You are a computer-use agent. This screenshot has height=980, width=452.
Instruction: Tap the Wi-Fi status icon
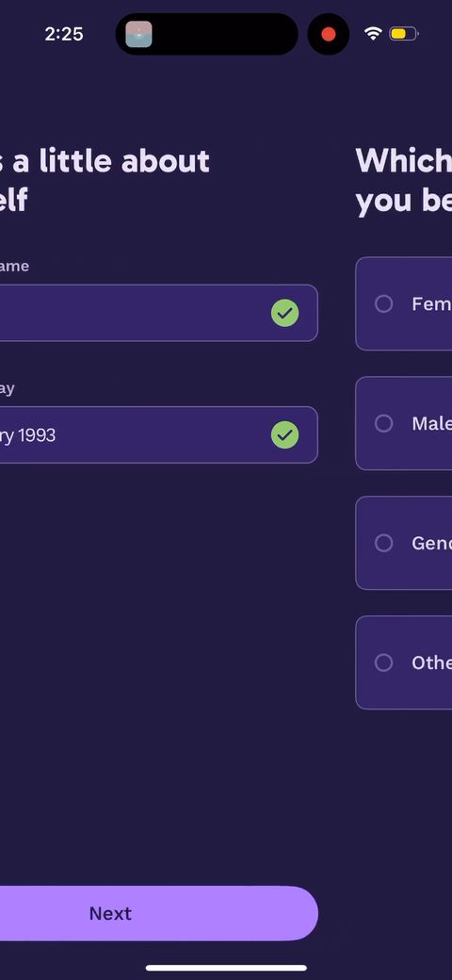pyautogui.click(x=373, y=34)
